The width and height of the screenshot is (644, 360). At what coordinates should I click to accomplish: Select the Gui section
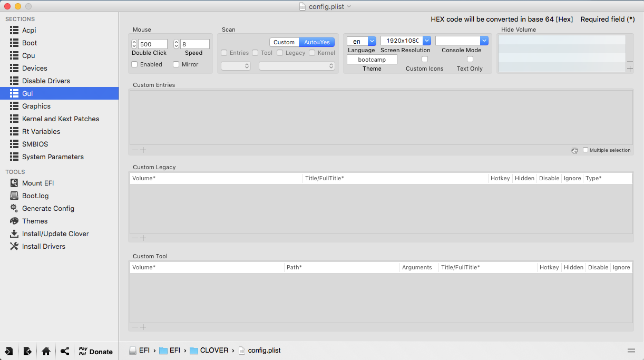[x=59, y=93]
